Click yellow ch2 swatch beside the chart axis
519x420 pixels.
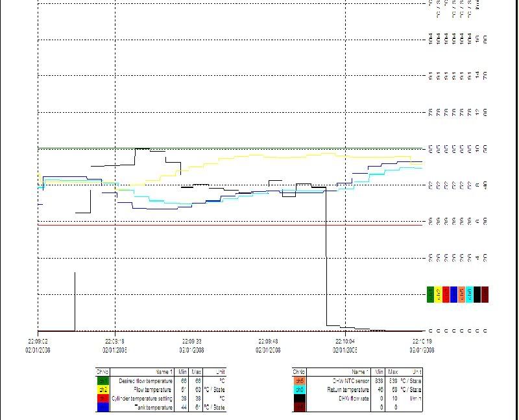click(x=438, y=295)
